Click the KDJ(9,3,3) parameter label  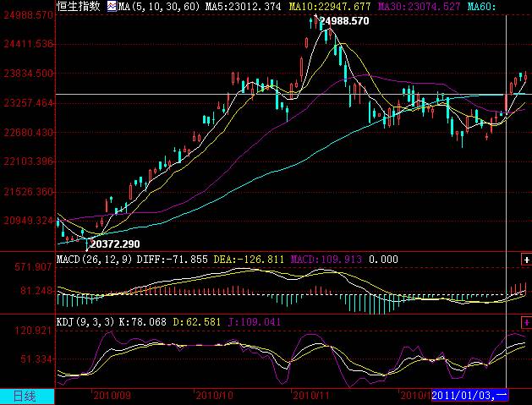[x=85, y=322]
